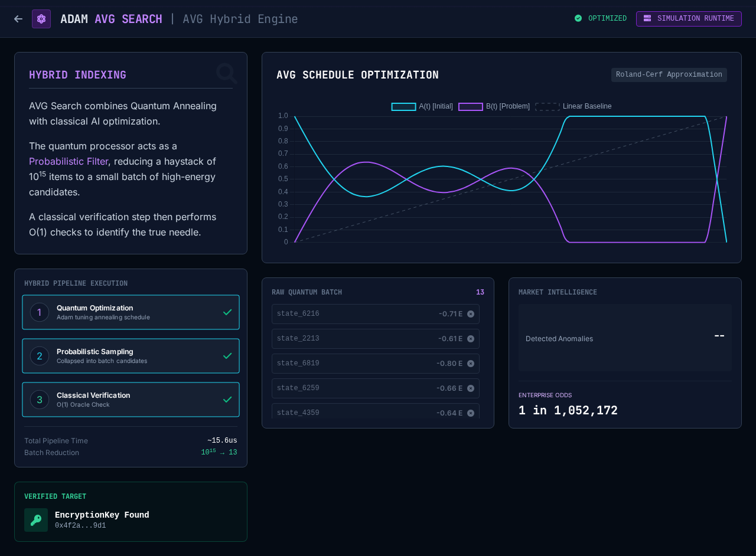Click the purple atom logo icon
This screenshot has width=756, height=556.
click(x=41, y=19)
